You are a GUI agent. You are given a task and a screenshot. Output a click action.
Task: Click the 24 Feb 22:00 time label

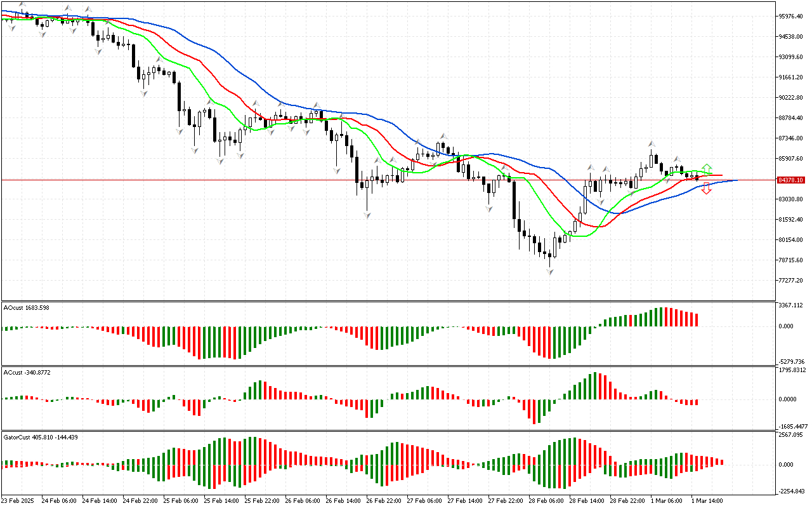point(140,501)
